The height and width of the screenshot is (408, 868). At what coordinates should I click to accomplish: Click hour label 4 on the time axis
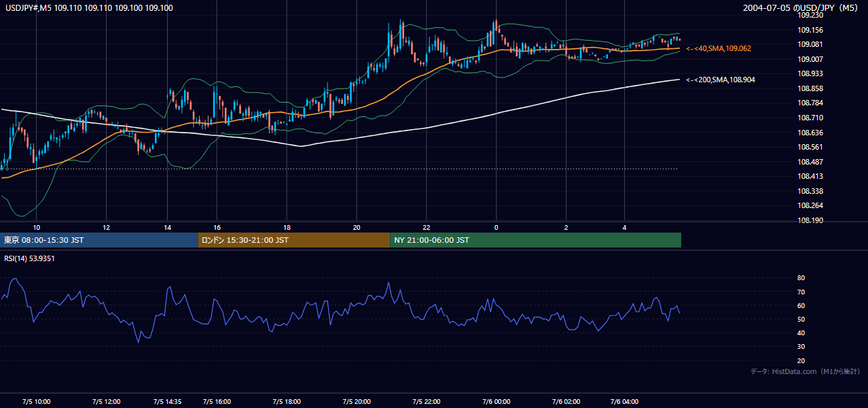click(x=625, y=227)
